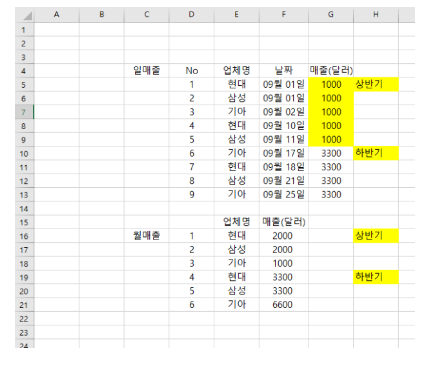This screenshot has width=434, height=373.
Task: Select row 21 header
Action: point(24,305)
